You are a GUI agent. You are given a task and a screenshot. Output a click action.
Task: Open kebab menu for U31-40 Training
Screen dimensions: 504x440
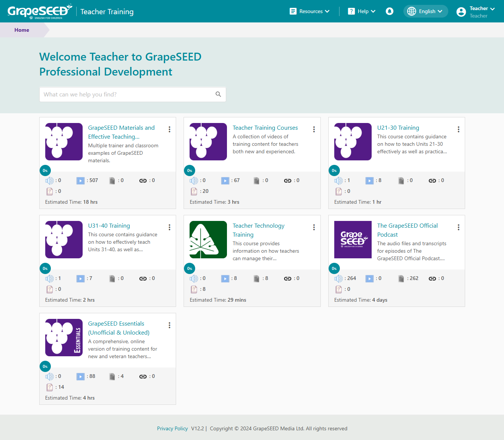click(x=169, y=227)
